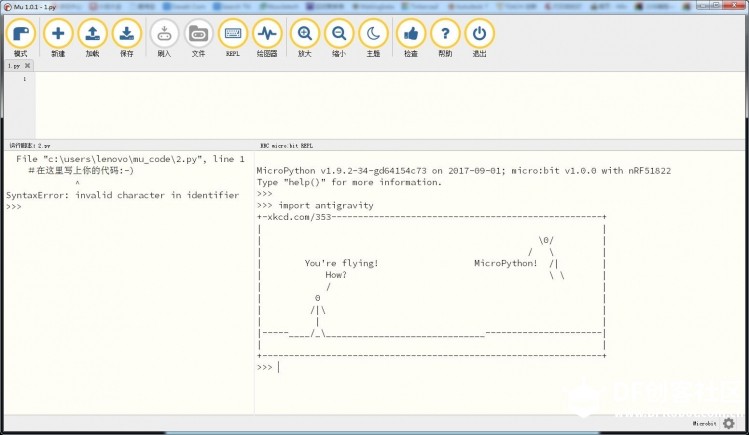Maximize the Mu window

pyautogui.click(x=716, y=6)
